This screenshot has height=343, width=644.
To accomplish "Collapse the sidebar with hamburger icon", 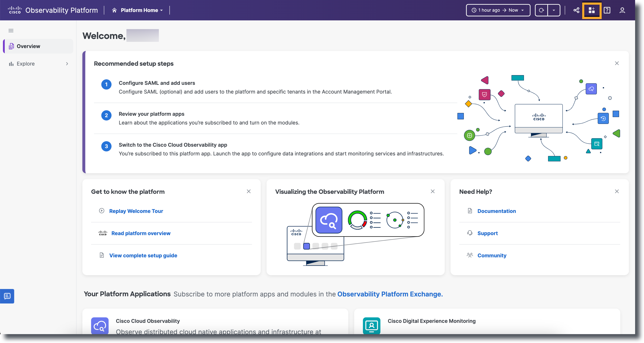I will tap(11, 30).
